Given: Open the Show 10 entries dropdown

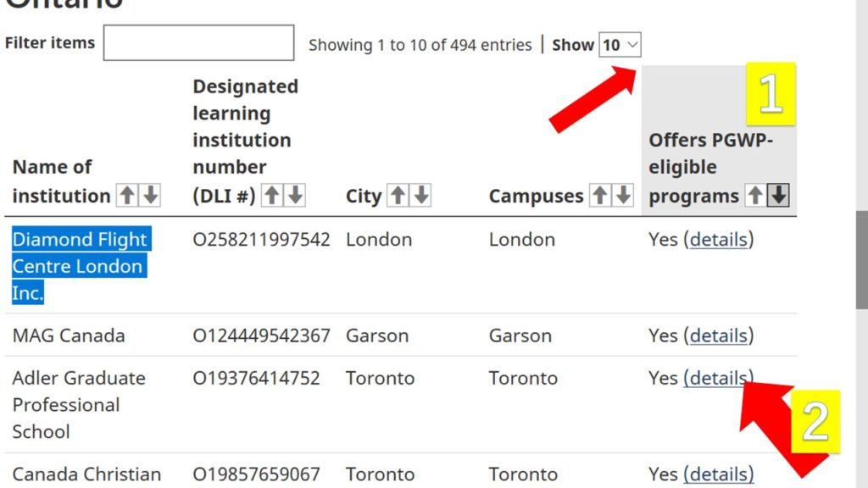Looking at the screenshot, I should tap(620, 45).
